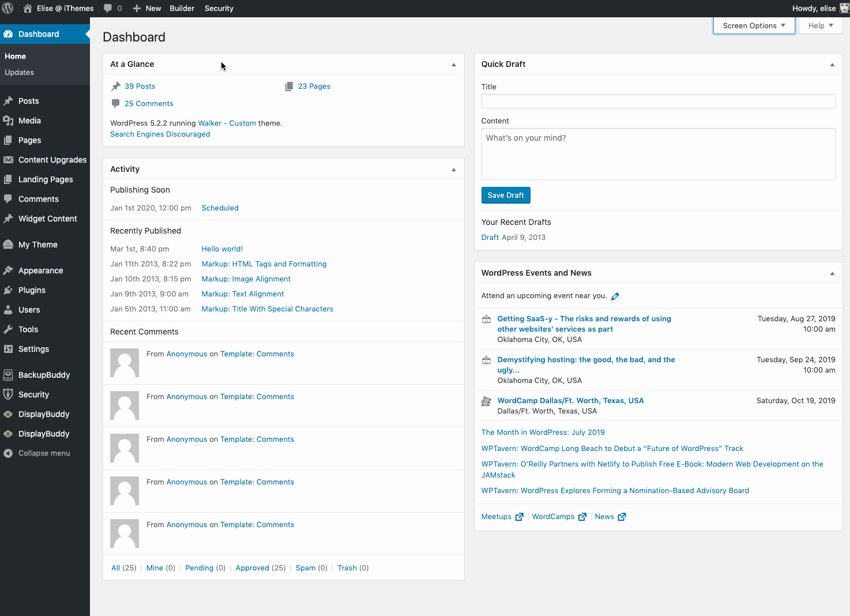Viewport: 850px width, 616px height.
Task: Open the WordCamps external link
Action: tap(559, 517)
